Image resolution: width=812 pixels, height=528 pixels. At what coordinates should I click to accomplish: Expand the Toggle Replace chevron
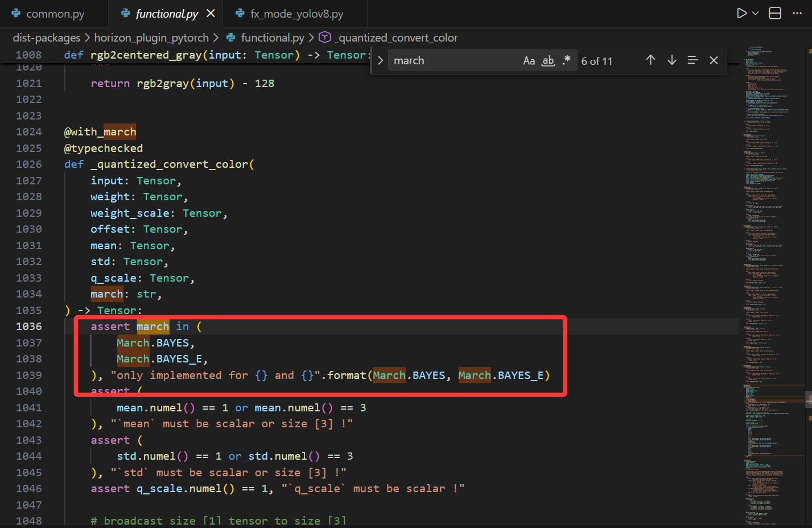tap(381, 61)
